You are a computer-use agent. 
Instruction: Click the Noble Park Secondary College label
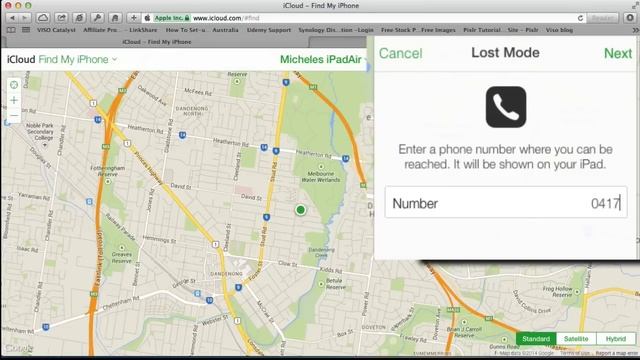coord(40,131)
